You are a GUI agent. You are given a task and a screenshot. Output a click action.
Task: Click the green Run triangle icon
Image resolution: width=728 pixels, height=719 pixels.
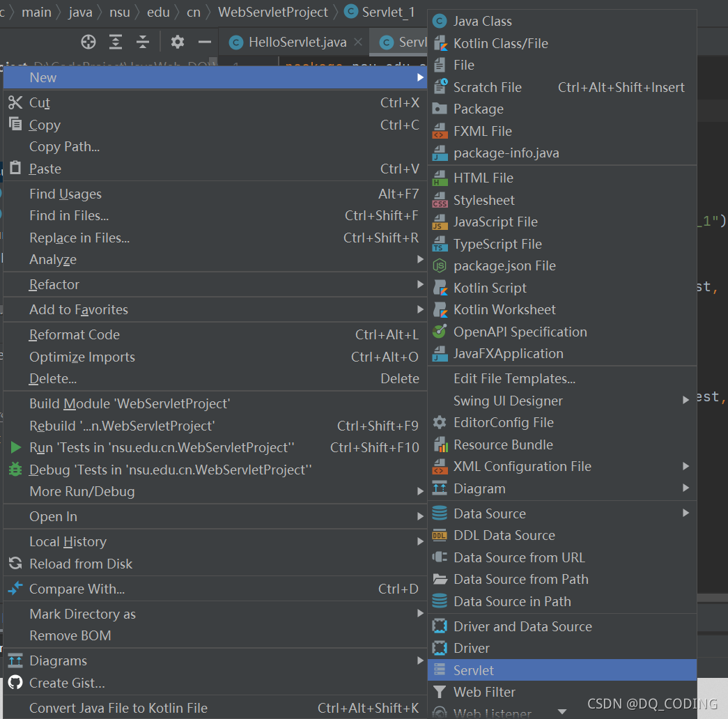point(16,447)
